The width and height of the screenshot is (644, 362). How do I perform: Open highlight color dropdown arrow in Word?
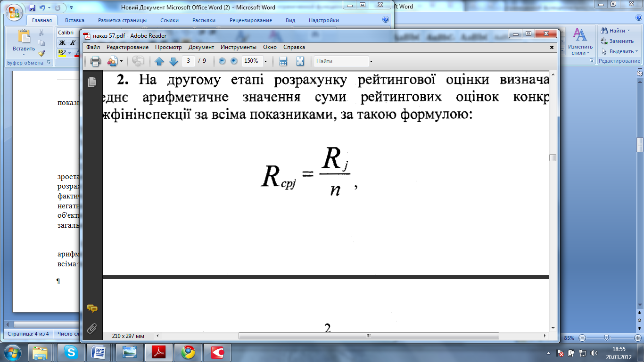tap(69, 53)
